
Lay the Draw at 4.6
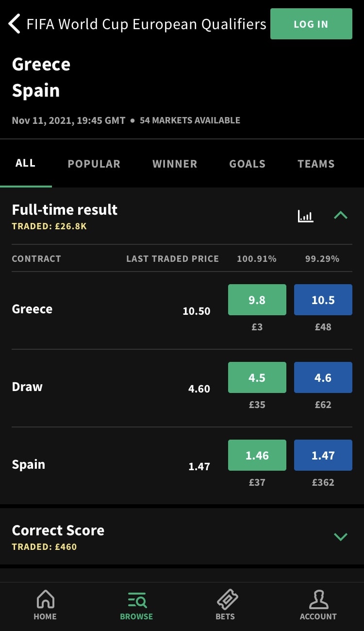point(323,378)
